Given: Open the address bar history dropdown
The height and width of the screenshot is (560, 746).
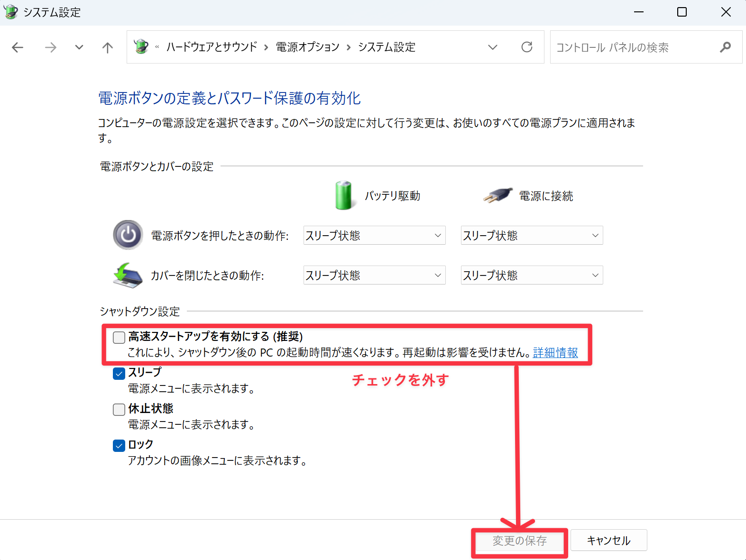Looking at the screenshot, I should (x=493, y=47).
